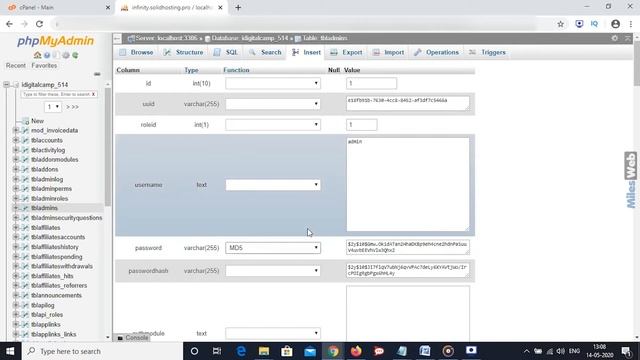The height and width of the screenshot is (360, 640).
Task: Clear the table filter with X button
Action: click(x=93, y=94)
